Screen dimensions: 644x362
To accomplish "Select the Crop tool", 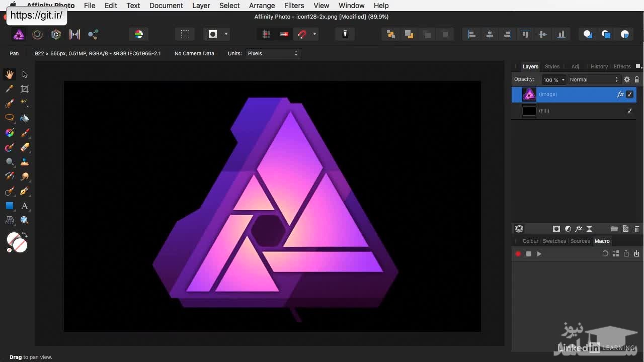I will point(24,88).
